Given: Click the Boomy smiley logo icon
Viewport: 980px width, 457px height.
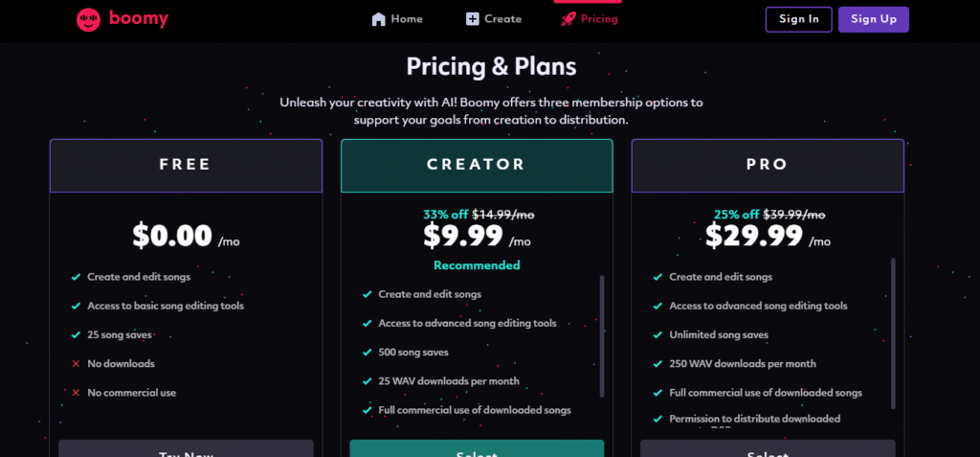Looking at the screenshot, I should (89, 19).
